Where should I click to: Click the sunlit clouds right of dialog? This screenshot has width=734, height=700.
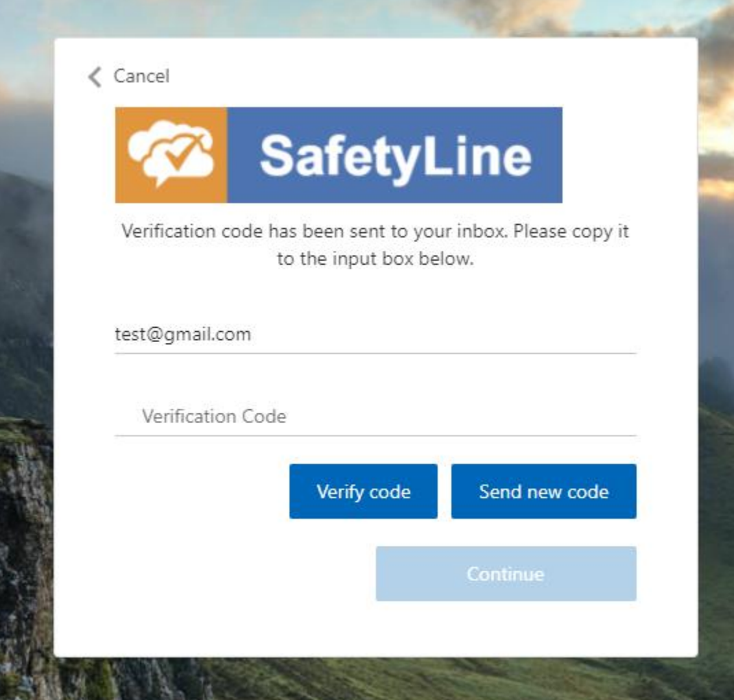pos(716,117)
